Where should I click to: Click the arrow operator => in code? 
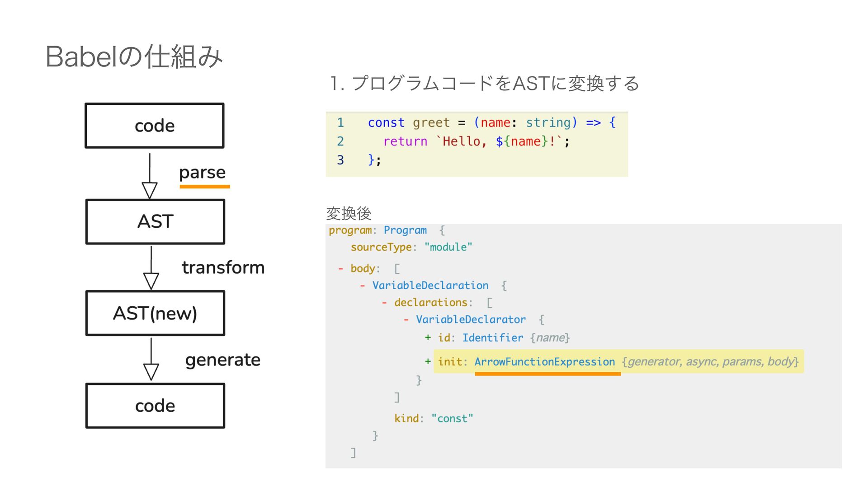click(594, 123)
